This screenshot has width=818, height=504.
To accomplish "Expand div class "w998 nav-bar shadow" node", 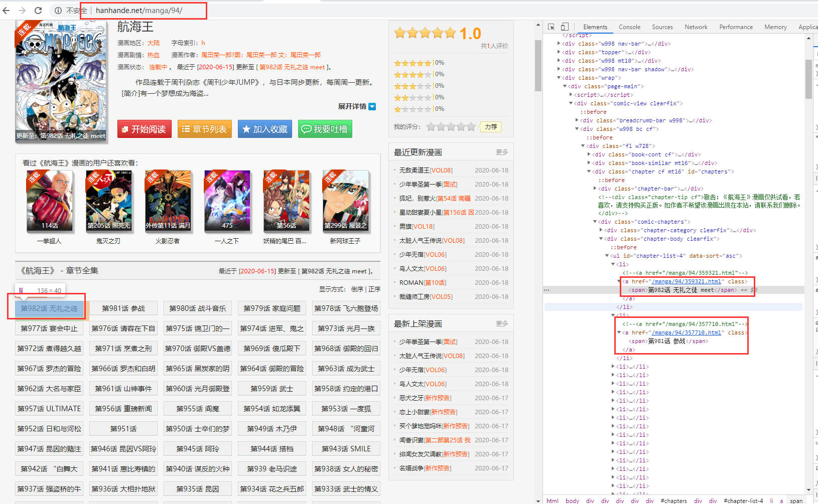I will (x=559, y=69).
